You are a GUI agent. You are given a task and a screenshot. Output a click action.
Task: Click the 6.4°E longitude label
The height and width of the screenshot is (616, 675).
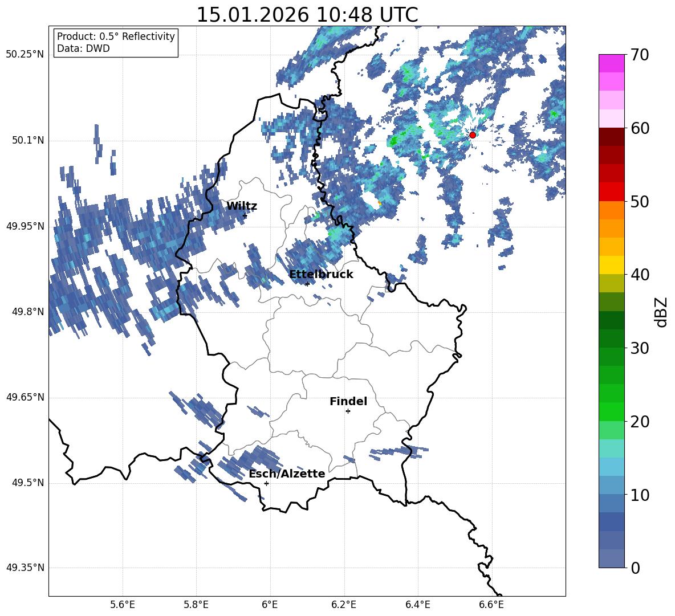point(417,605)
